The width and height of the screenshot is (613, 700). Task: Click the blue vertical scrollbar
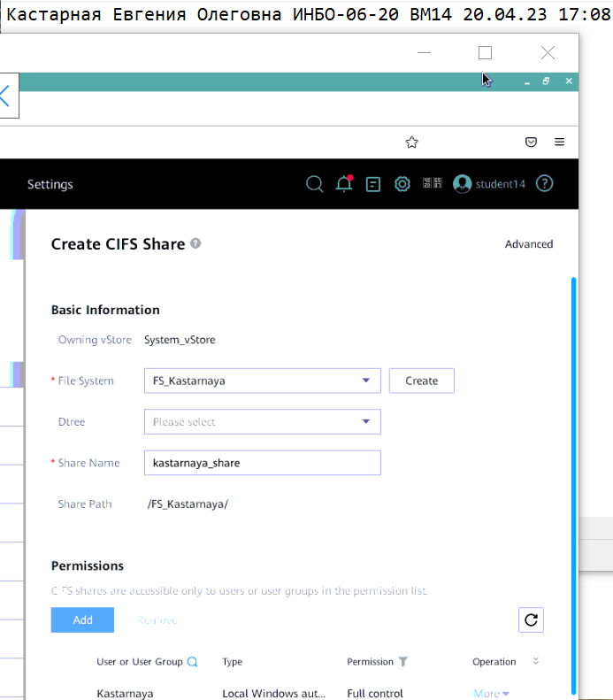click(x=573, y=487)
